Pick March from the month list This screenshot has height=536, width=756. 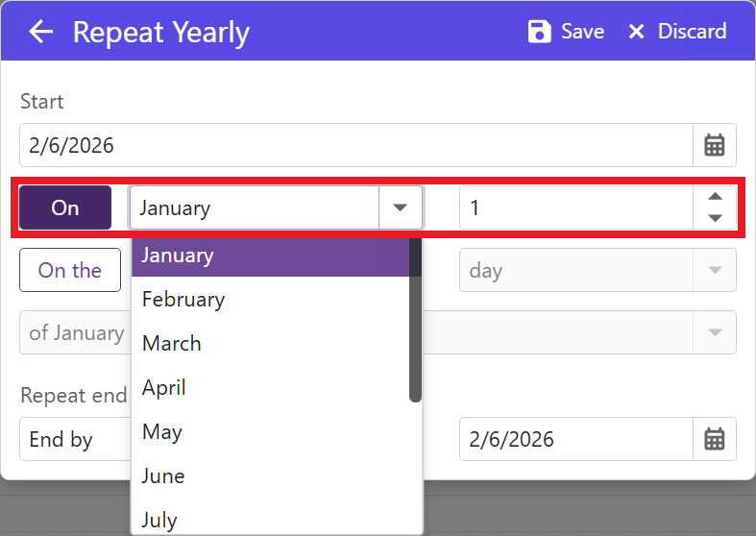point(171,343)
